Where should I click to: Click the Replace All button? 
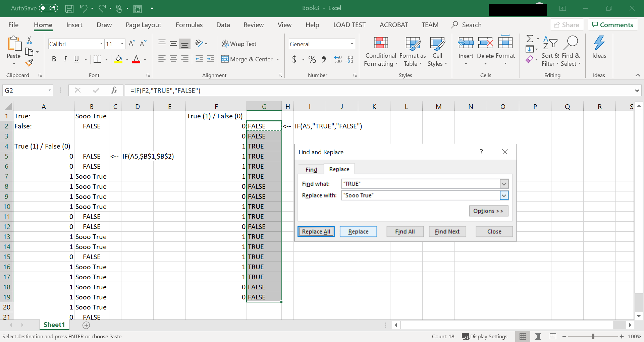click(x=316, y=231)
